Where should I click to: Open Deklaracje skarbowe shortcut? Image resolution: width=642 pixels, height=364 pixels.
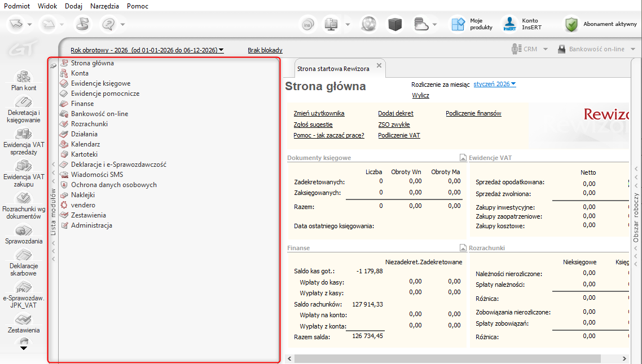(x=24, y=263)
